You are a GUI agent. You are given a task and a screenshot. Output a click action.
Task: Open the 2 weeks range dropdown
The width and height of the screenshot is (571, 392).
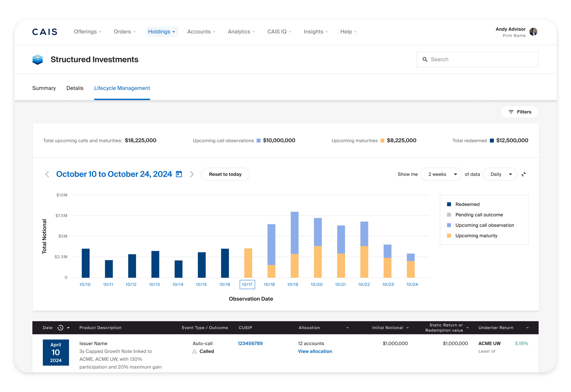[441, 174]
